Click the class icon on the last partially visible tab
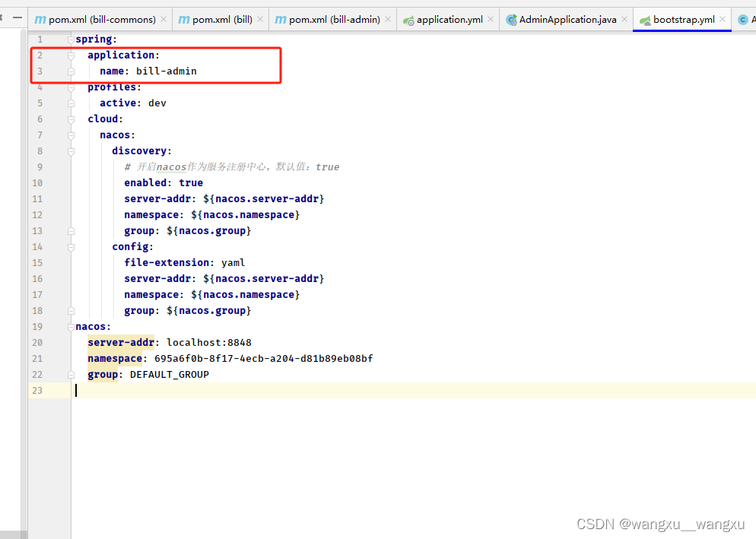Image resolution: width=756 pixels, height=539 pixels. tap(743, 20)
